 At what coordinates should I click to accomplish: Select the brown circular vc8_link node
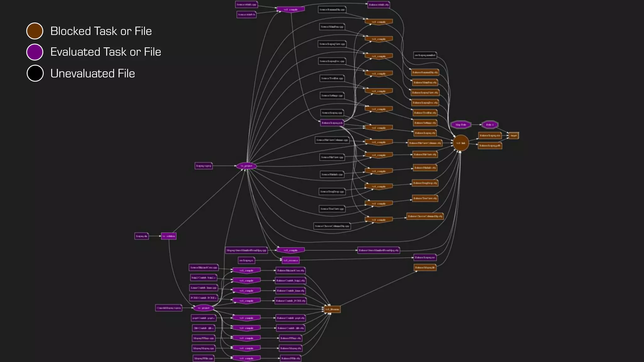point(461,143)
